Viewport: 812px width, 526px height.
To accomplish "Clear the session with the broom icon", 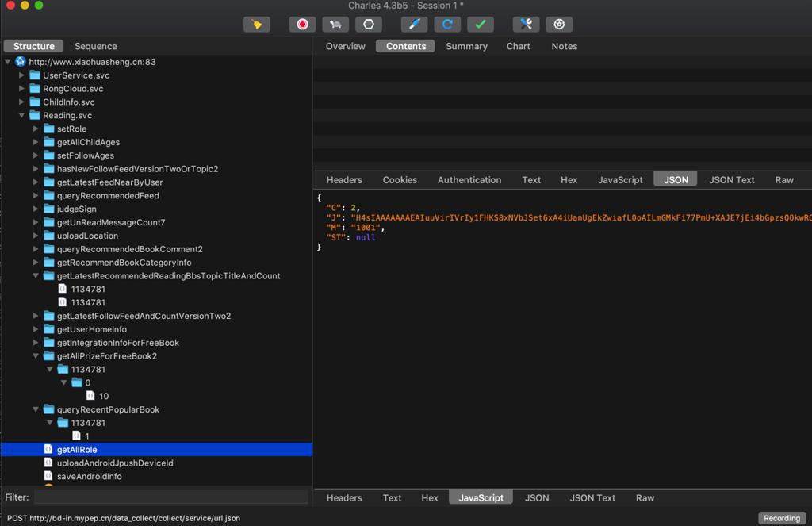I will pos(256,25).
